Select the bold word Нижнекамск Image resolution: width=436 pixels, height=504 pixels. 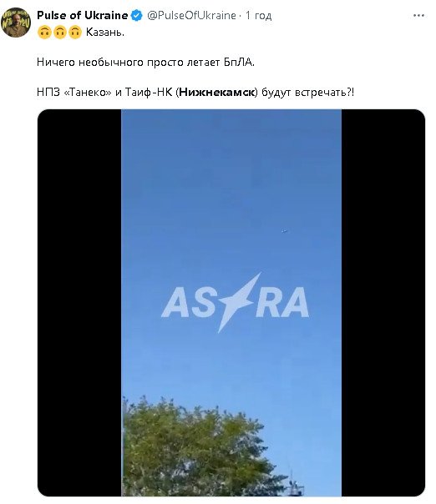click(217, 93)
